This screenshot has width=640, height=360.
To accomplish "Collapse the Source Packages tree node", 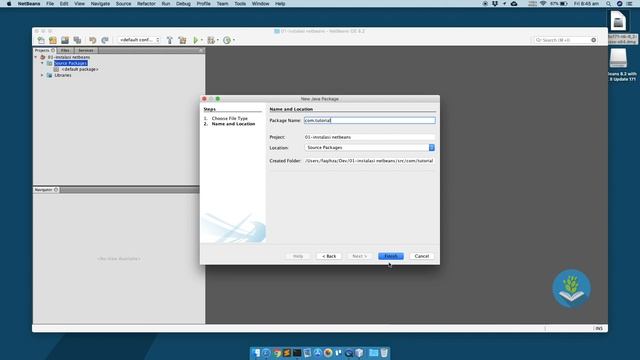I will coord(42,63).
